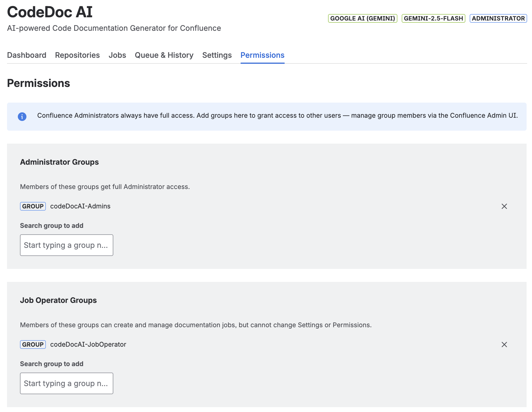Click the GOOGLE AI (GEMINI) badge
The width and height of the screenshot is (532, 412).
pyautogui.click(x=362, y=18)
